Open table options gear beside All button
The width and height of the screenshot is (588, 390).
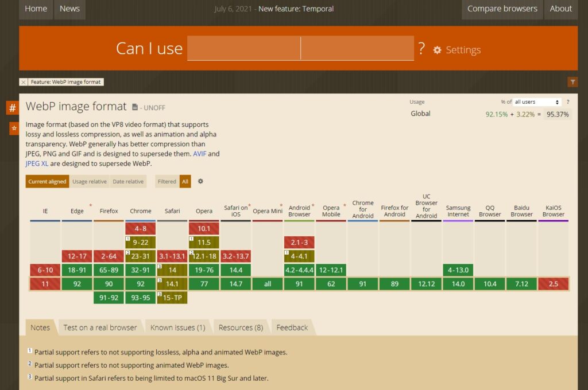coord(200,181)
